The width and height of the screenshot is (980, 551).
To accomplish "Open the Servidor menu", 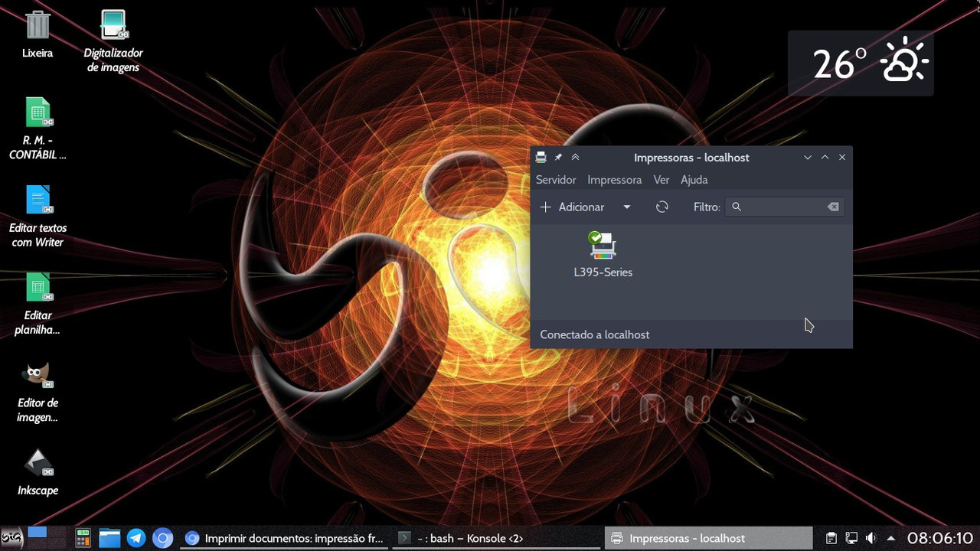I will pyautogui.click(x=556, y=180).
